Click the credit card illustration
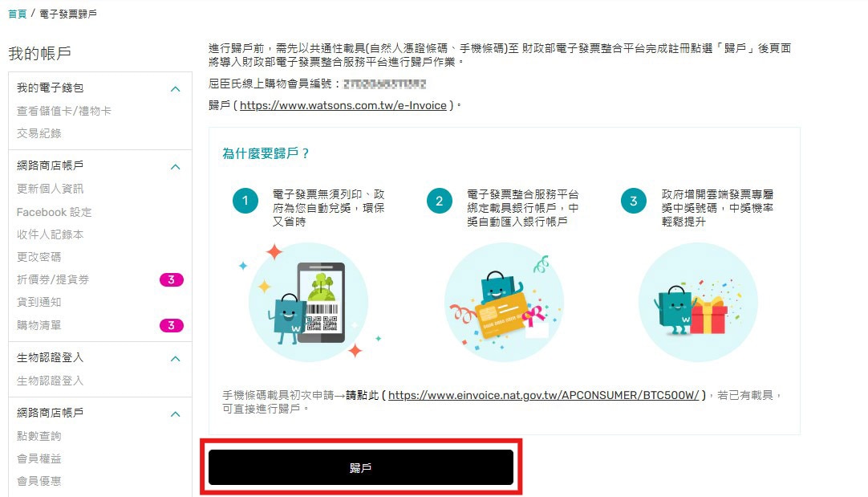868x497 pixels. click(x=504, y=302)
